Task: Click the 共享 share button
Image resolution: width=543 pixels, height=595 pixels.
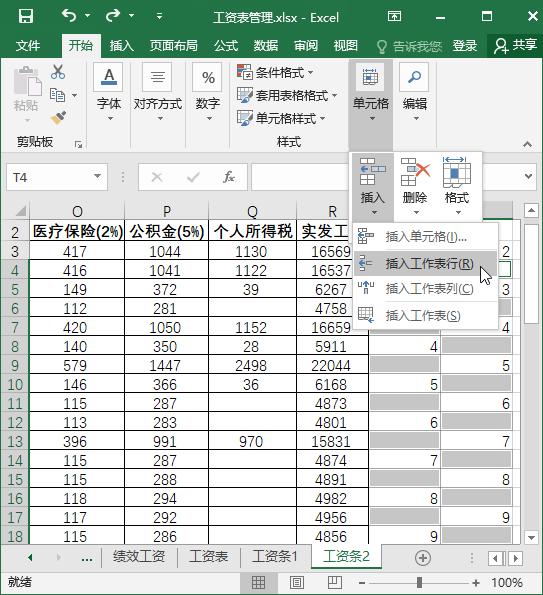Action: [515, 46]
